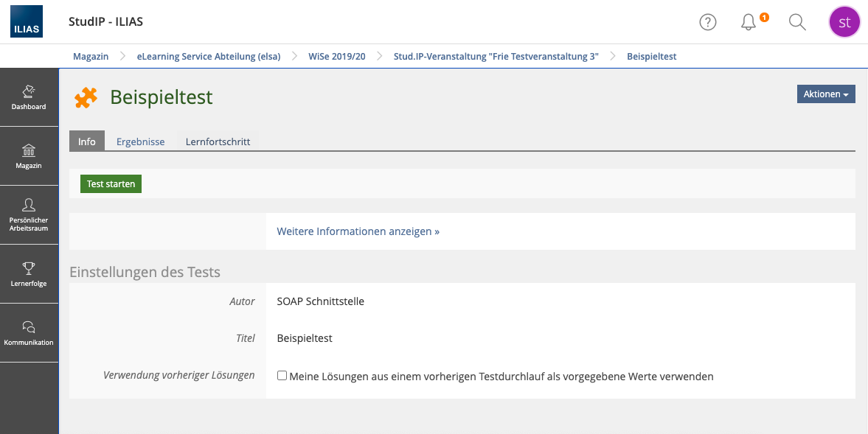This screenshot has width=868, height=434.
Task: Open Persönlicher Arbeitsraum in the sidebar
Action: point(29,215)
